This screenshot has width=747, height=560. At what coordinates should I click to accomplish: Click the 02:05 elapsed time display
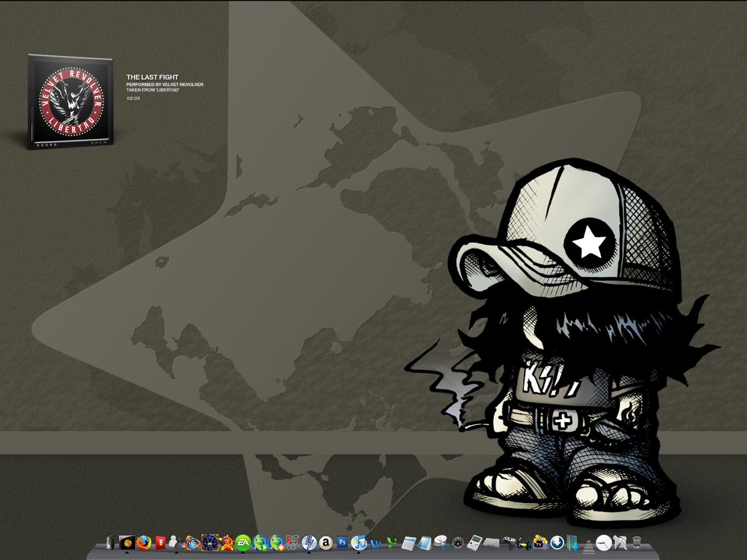tap(133, 98)
